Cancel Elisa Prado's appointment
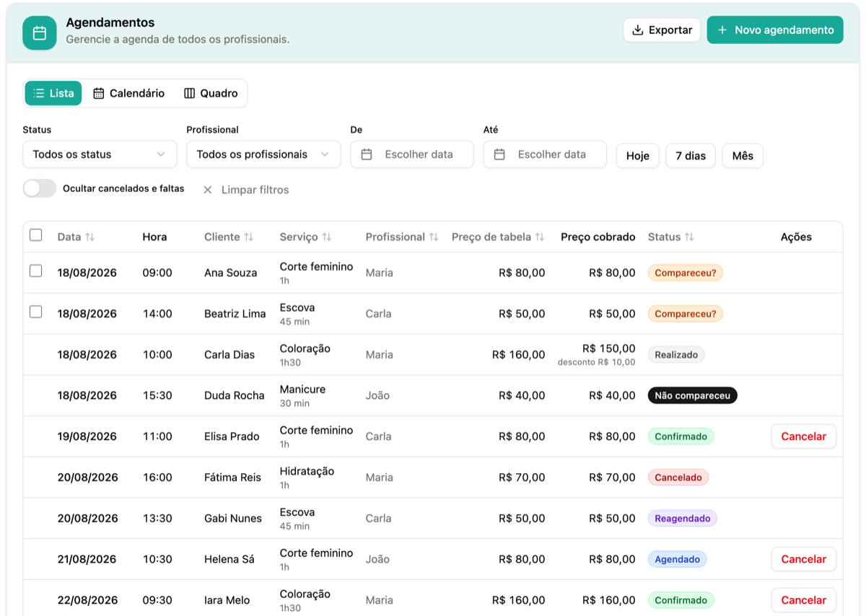The width and height of the screenshot is (866, 616). pos(803,436)
